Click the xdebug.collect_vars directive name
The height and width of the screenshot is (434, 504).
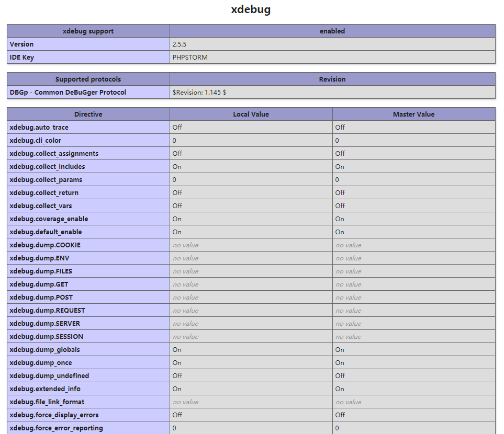coord(41,206)
